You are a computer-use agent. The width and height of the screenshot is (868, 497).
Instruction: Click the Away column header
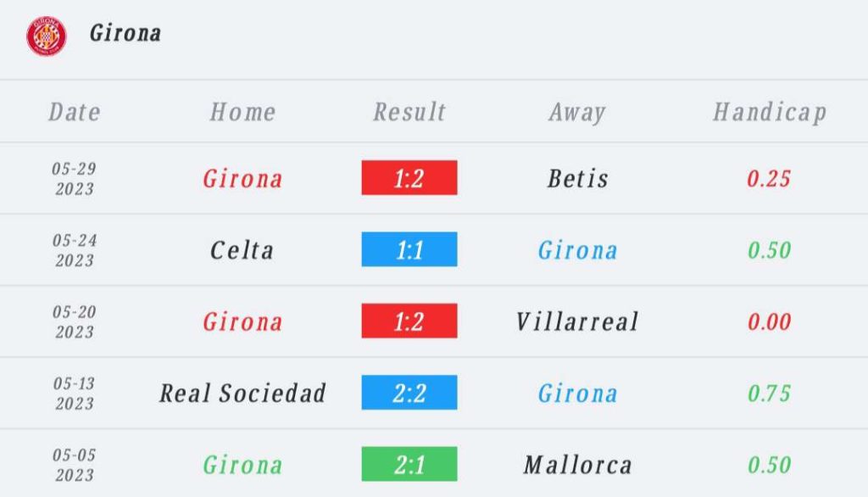[x=577, y=113]
